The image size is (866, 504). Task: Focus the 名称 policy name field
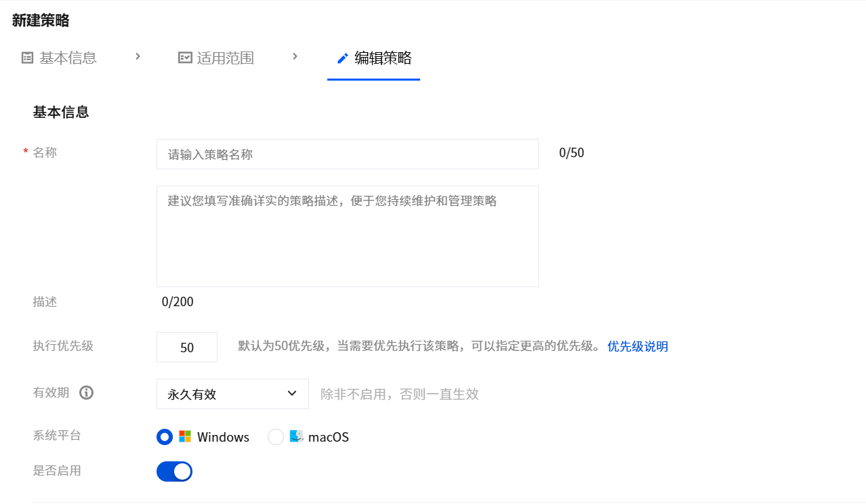[347, 154]
